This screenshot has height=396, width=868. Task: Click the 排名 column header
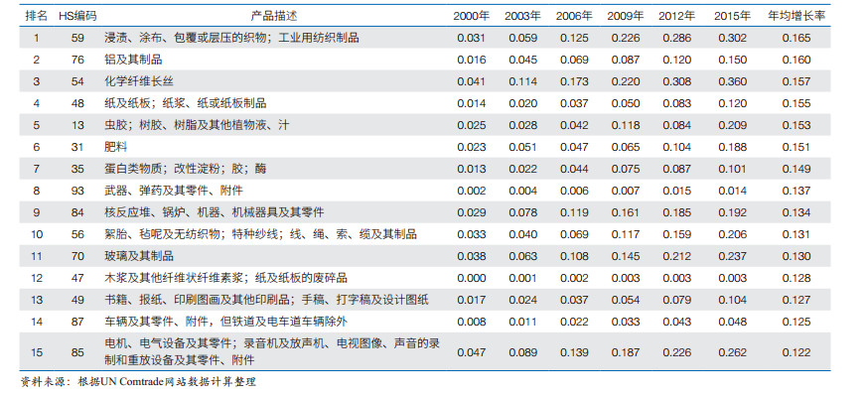[37, 16]
